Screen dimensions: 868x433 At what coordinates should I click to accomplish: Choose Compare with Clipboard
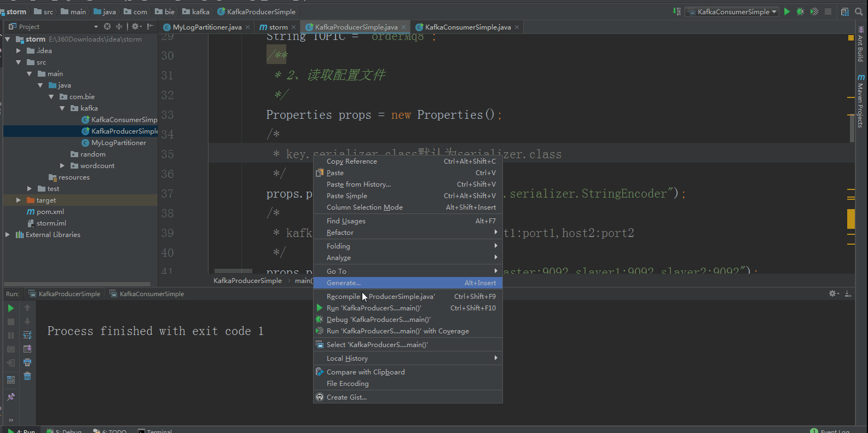(408, 372)
